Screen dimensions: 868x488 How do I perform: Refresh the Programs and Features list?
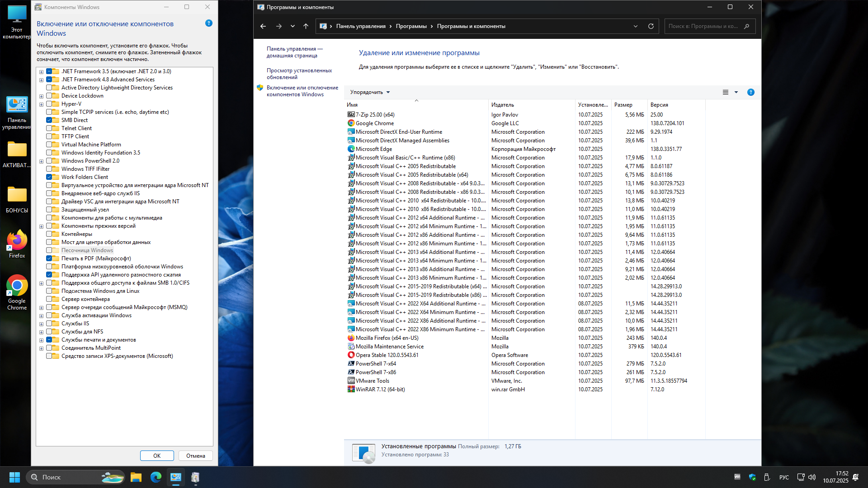[x=651, y=26]
